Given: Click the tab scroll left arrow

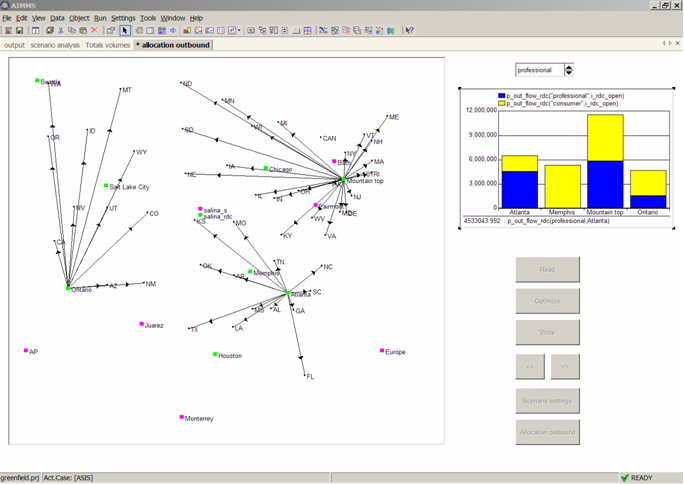Looking at the screenshot, I should tap(664, 43).
